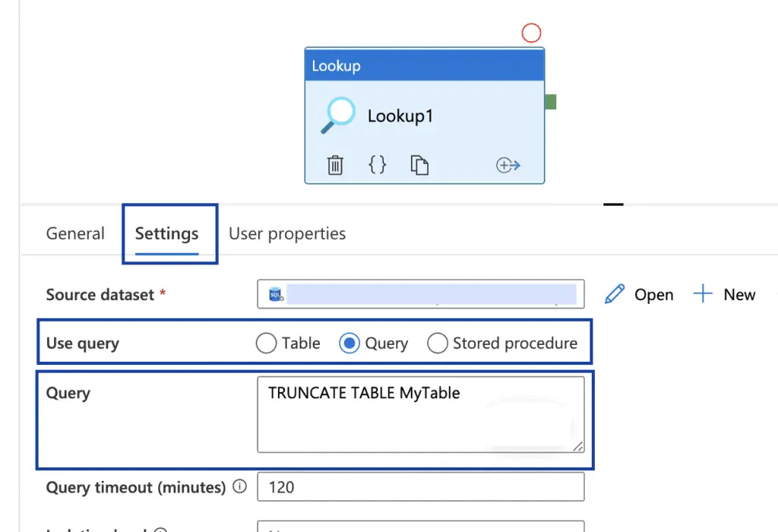778x532 pixels.
Task: Click Open to edit the dataset
Action: click(x=639, y=294)
